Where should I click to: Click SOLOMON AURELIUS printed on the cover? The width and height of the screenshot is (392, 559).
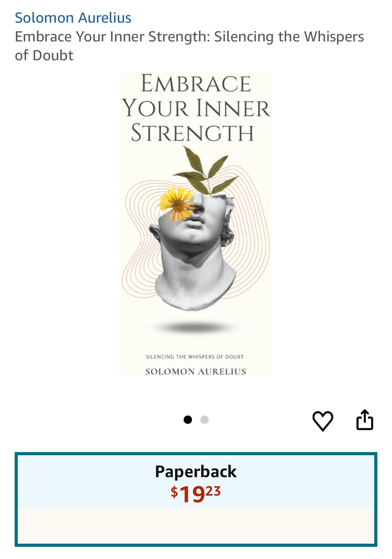click(195, 371)
